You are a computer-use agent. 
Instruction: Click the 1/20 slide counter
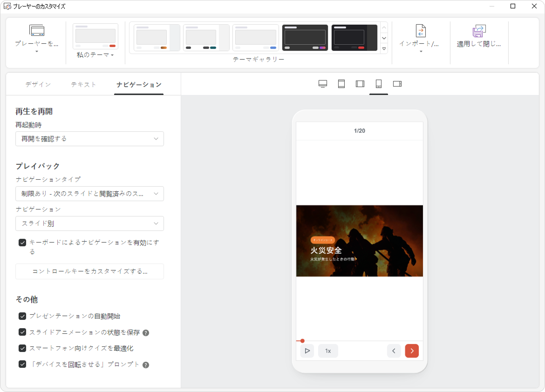pyautogui.click(x=360, y=131)
